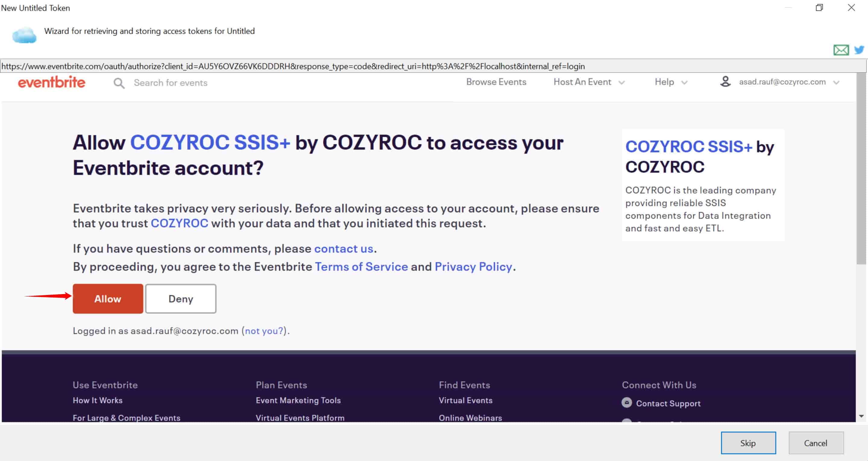Expand the Help menu chevron
The image size is (868, 461).
[x=684, y=83]
